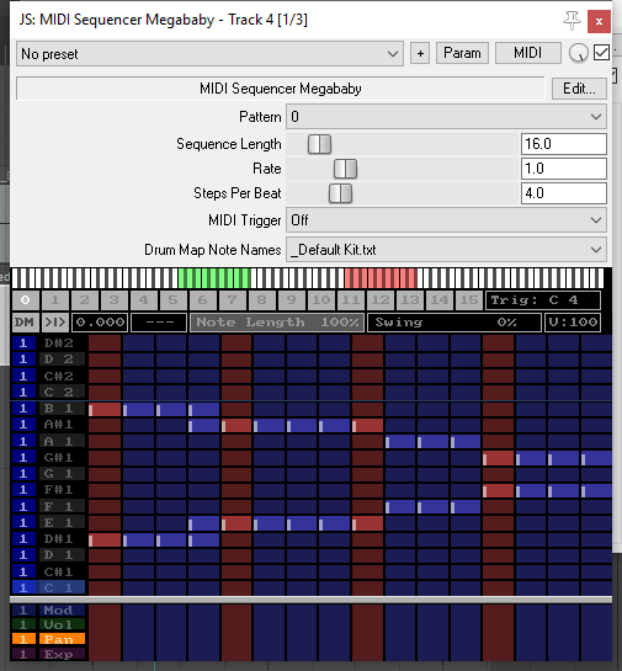Toggle the plugin bypass checkbox
The width and height of the screenshot is (622, 671).
coord(601,53)
